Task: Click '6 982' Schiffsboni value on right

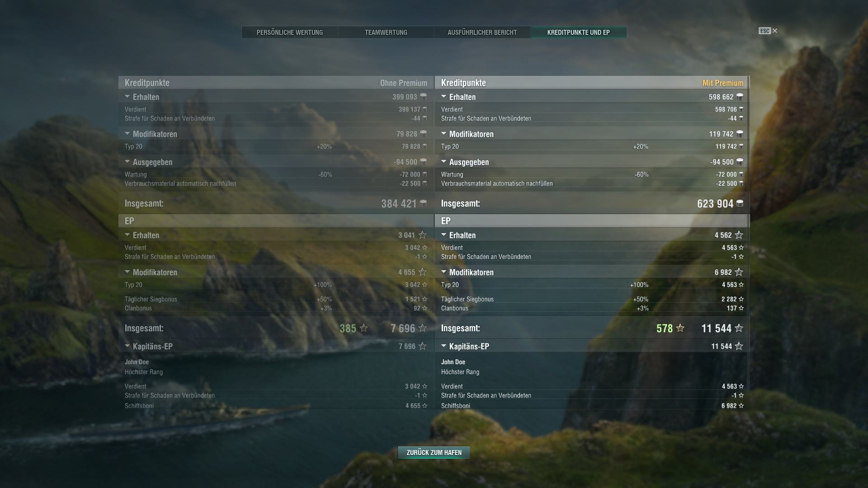Action: coord(729,406)
